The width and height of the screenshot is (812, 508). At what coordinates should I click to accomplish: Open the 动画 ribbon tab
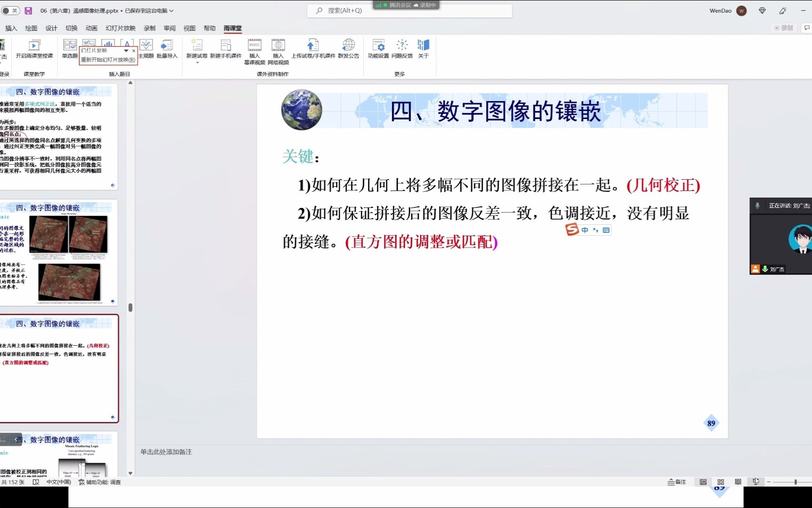click(x=92, y=28)
